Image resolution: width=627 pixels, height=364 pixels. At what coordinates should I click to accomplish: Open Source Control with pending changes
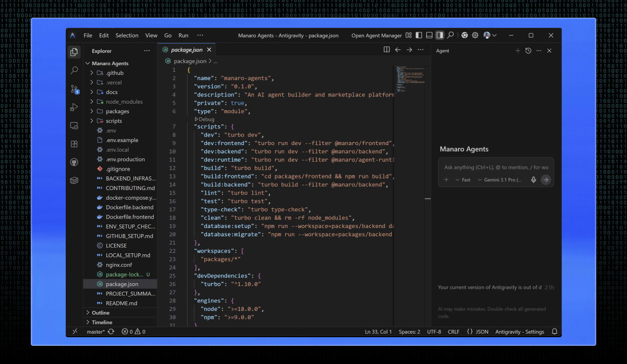(x=74, y=89)
